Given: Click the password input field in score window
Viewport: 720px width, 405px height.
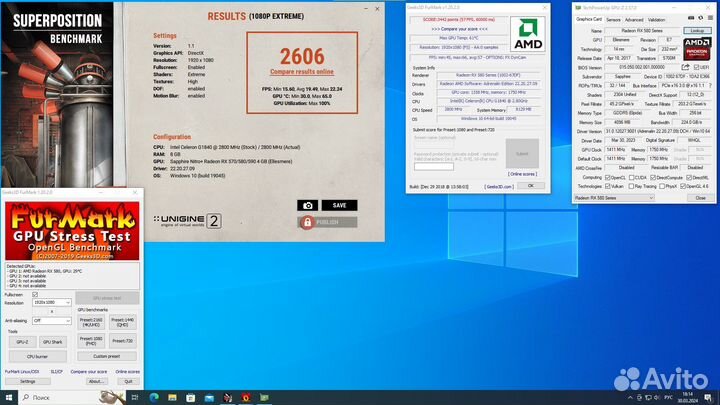Looking at the screenshot, I should pos(433,167).
